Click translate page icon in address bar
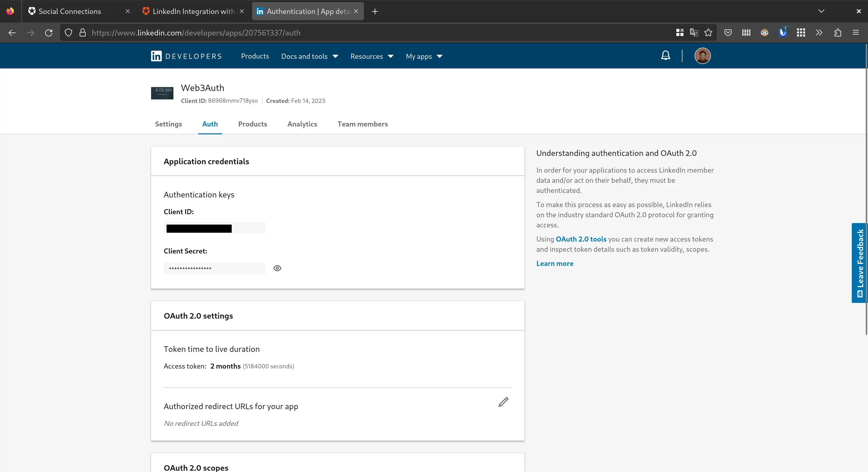 click(x=694, y=33)
